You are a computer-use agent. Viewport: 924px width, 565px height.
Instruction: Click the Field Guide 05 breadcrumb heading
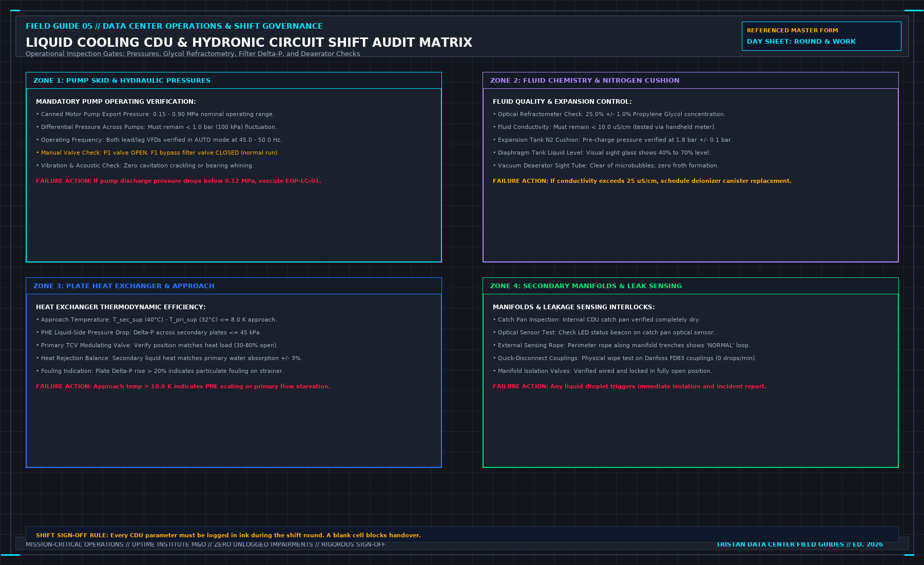pos(174,26)
